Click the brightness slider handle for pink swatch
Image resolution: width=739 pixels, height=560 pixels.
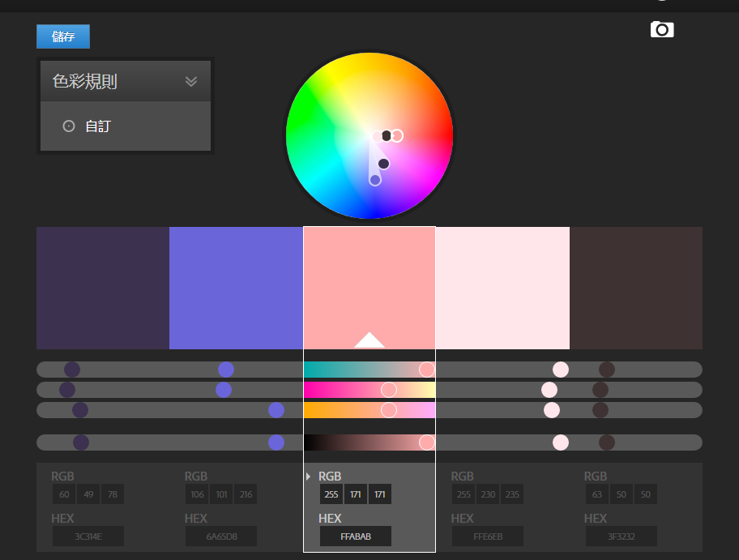click(427, 442)
